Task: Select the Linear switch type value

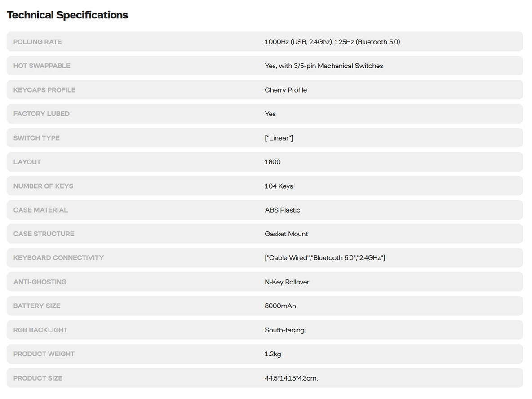Action: point(279,138)
